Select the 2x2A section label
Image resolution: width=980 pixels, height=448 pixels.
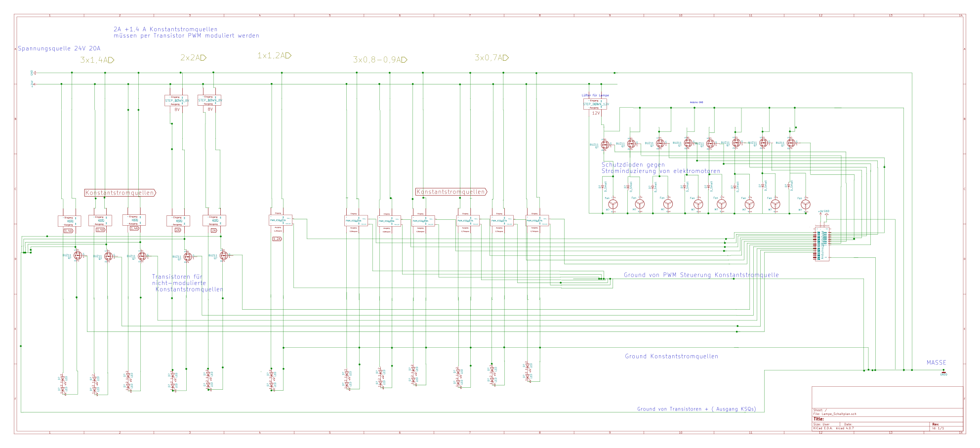pyautogui.click(x=193, y=58)
